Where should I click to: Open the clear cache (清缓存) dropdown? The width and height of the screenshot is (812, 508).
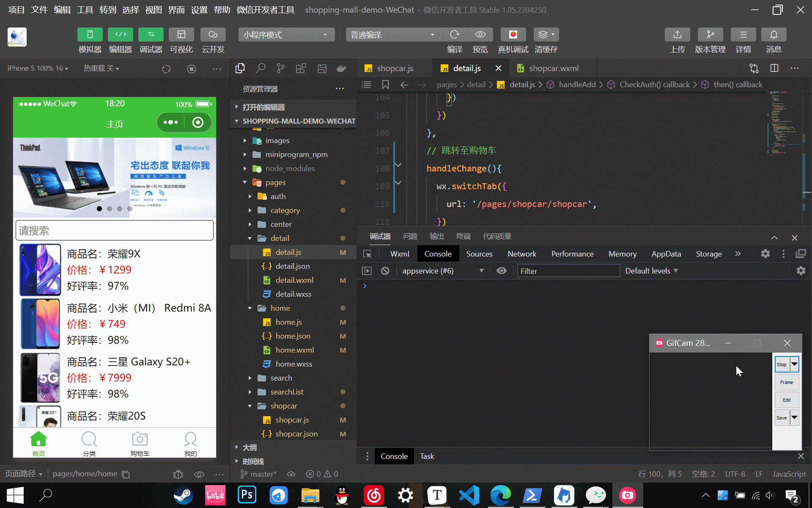(546, 35)
